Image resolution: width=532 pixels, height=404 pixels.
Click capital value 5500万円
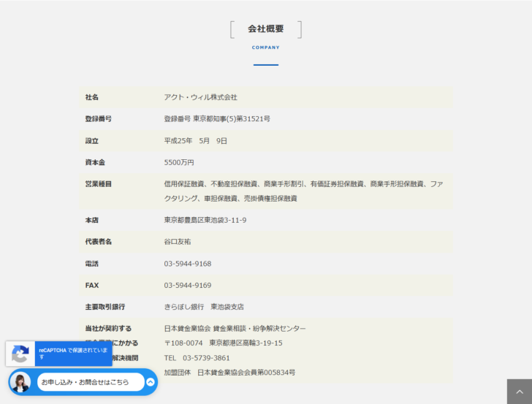tap(179, 162)
